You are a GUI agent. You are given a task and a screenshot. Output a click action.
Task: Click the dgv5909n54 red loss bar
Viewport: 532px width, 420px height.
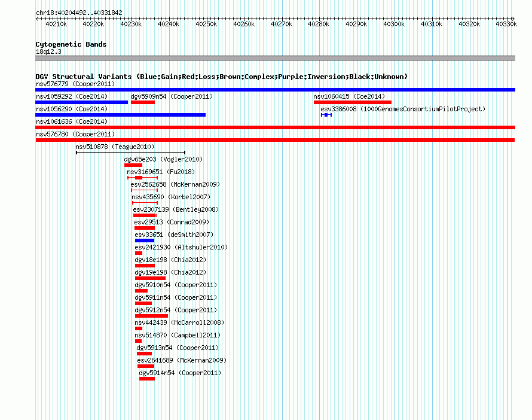143,102
